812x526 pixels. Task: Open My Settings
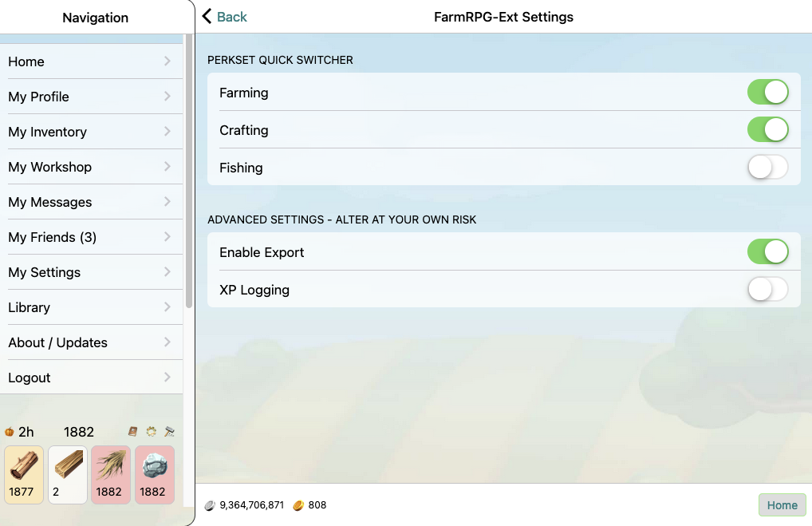point(91,272)
